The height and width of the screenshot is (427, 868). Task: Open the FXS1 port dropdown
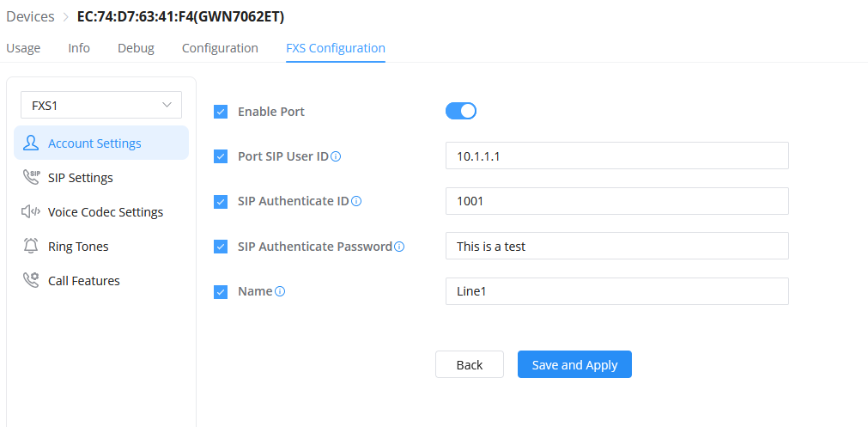click(101, 105)
